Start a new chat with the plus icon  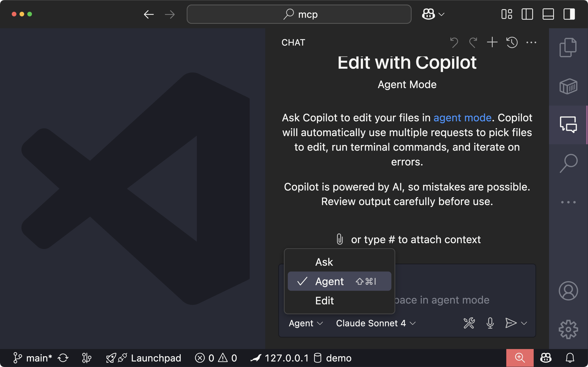(x=492, y=42)
